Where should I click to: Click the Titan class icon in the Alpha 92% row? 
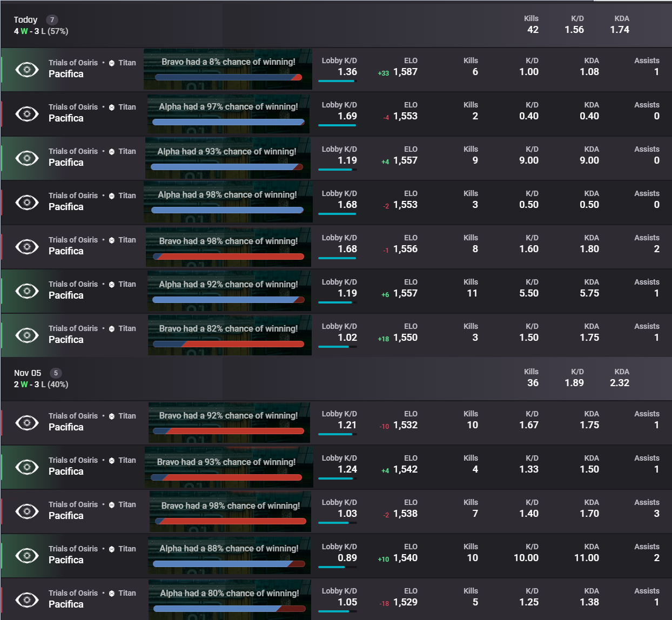(x=112, y=284)
